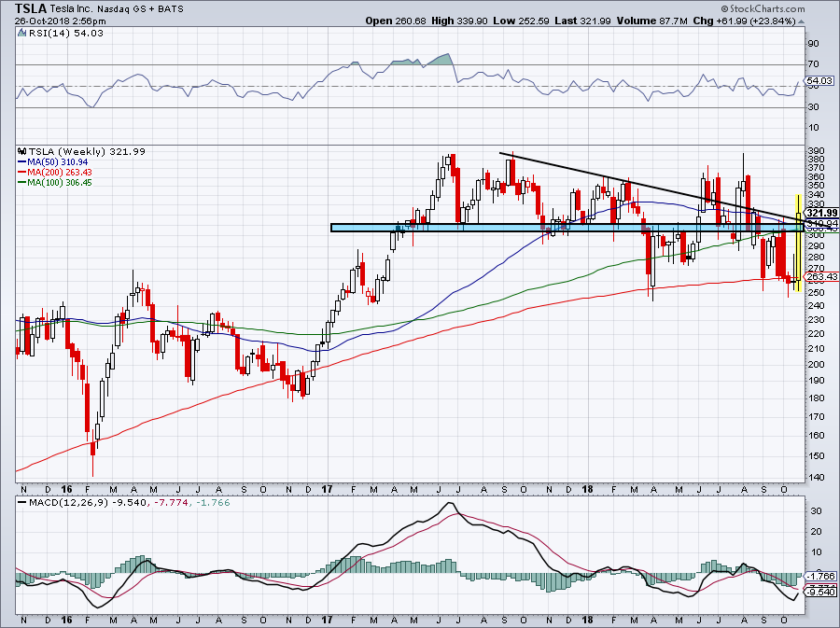The height and width of the screenshot is (628, 840).
Task: Click the -1.766 histogram value in MACD legend
Action: coord(212,503)
